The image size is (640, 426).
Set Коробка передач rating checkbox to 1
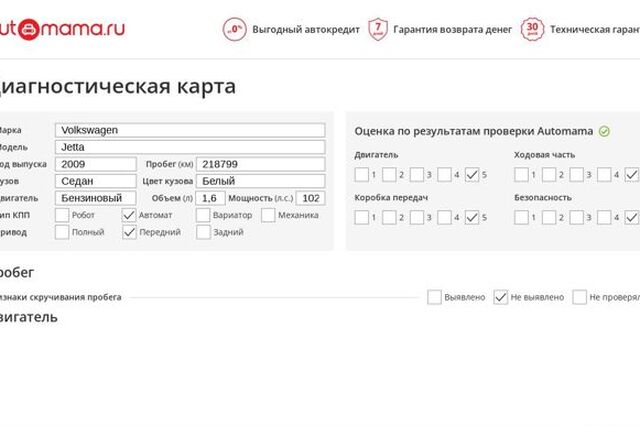click(x=362, y=217)
